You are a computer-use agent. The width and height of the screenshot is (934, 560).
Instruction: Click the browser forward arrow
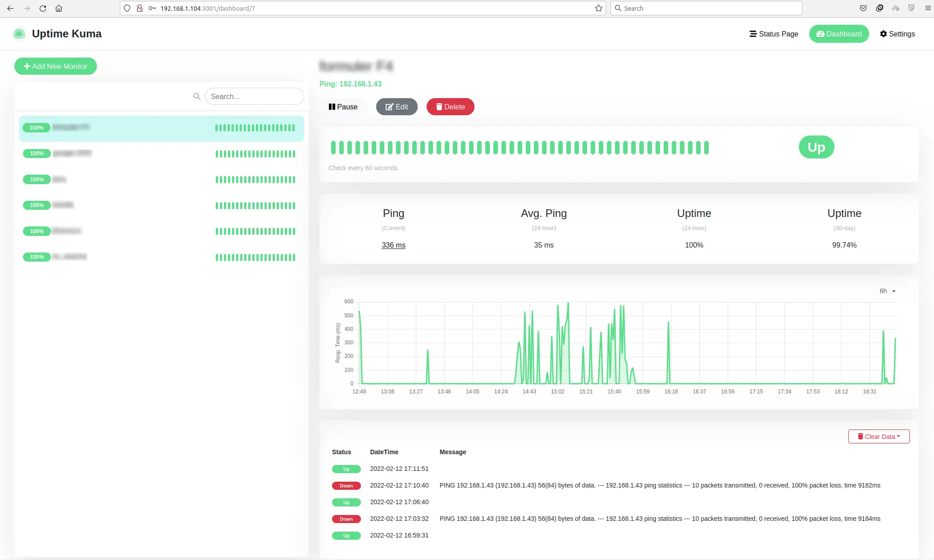pos(27,9)
